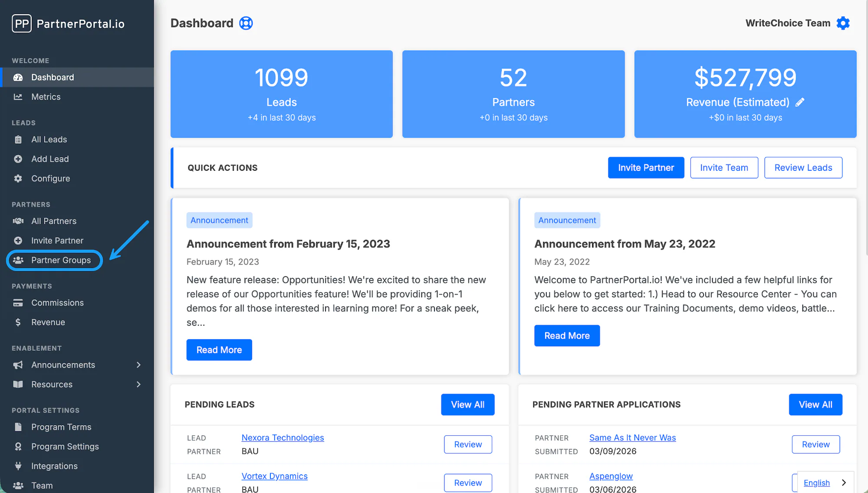868x493 pixels.
Task: Click the $527,799 Revenue stat card
Action: pos(745,94)
